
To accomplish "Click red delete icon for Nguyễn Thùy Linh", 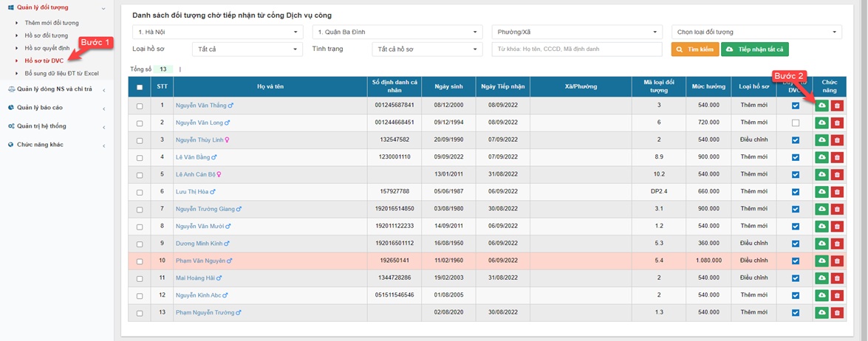I will click(836, 140).
